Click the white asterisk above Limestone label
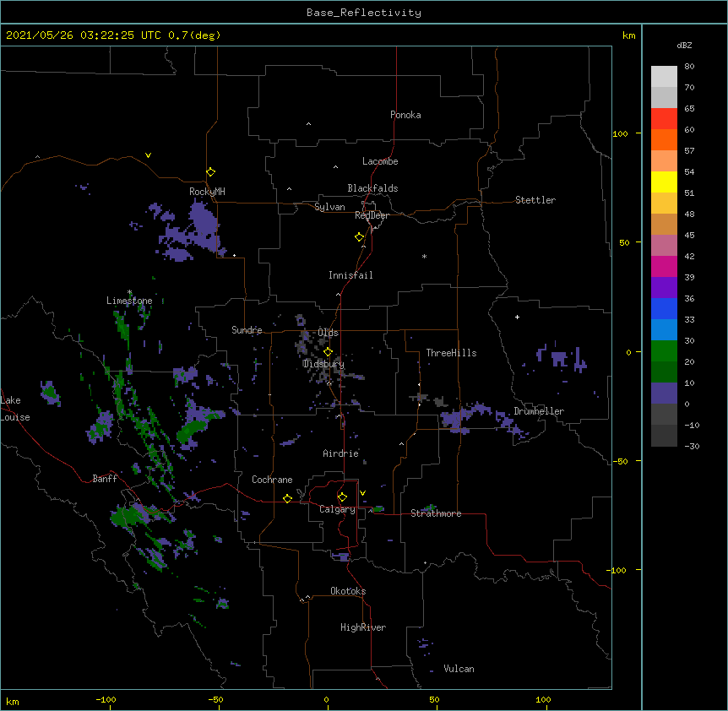The image size is (728, 711). pyautogui.click(x=129, y=292)
